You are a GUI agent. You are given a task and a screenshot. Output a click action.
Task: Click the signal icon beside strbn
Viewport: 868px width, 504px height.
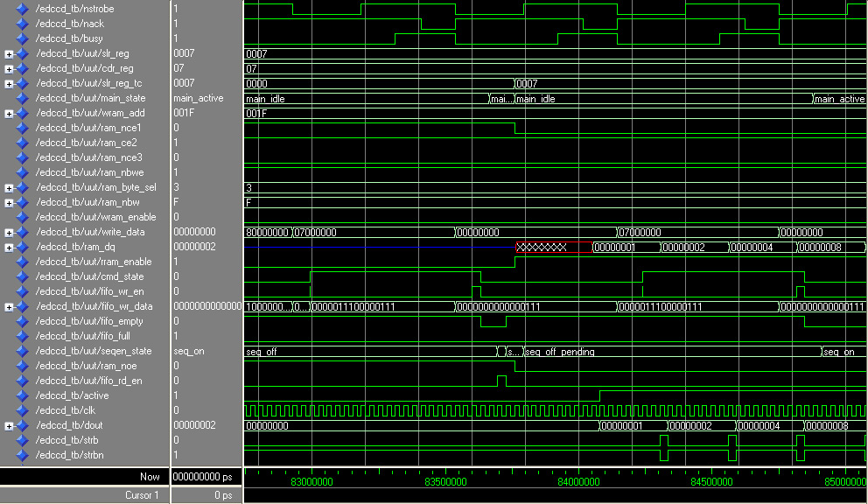(x=22, y=455)
